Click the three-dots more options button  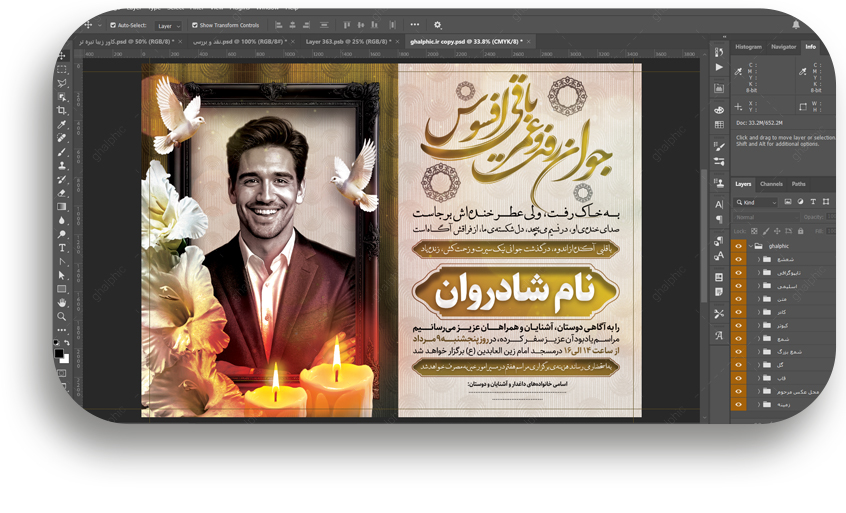[413, 25]
